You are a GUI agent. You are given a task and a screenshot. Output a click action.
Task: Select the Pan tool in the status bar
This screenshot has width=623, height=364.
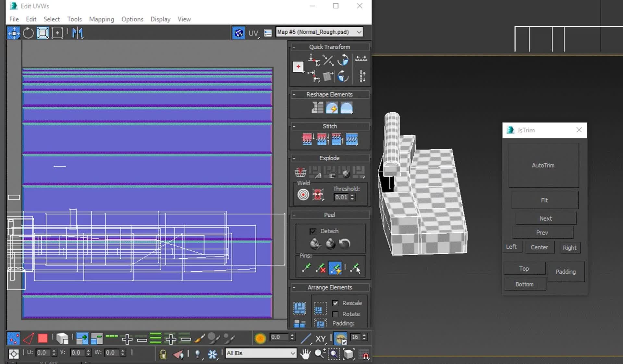click(x=305, y=354)
